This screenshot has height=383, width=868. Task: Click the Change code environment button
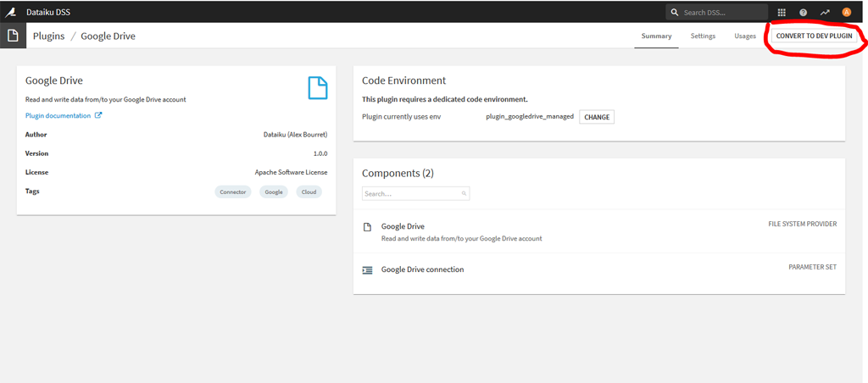click(x=597, y=117)
